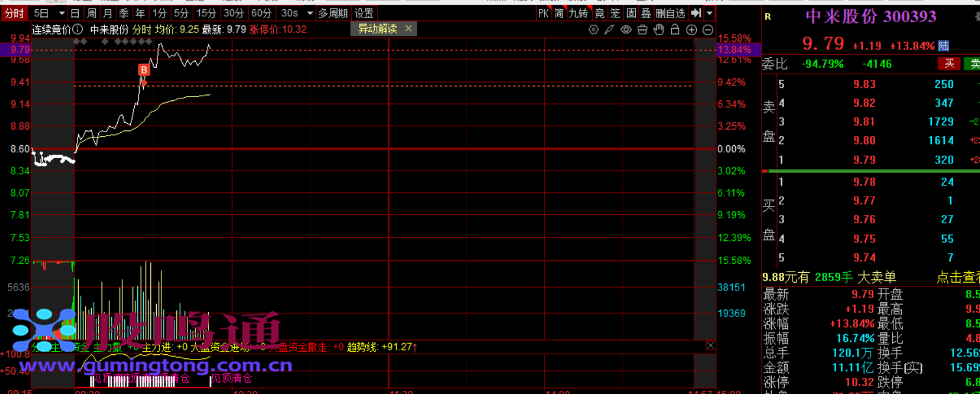Click the red B buy marker
The width and height of the screenshot is (980, 394).
pos(144,70)
